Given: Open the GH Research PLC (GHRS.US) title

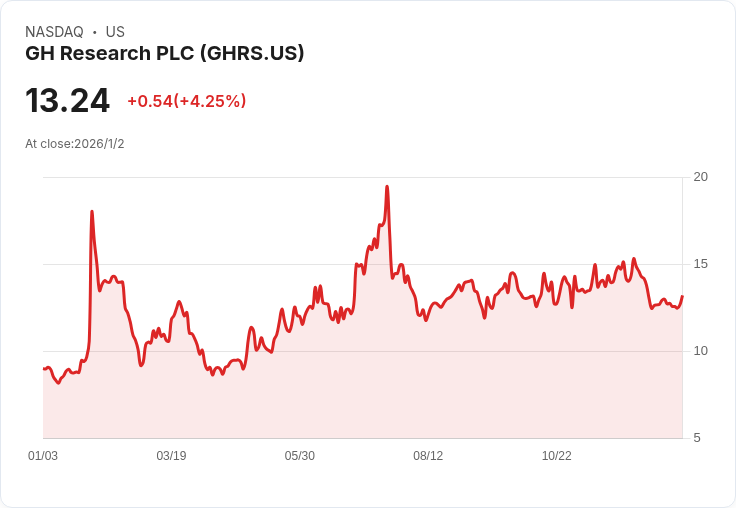Looking at the screenshot, I should coord(165,54).
